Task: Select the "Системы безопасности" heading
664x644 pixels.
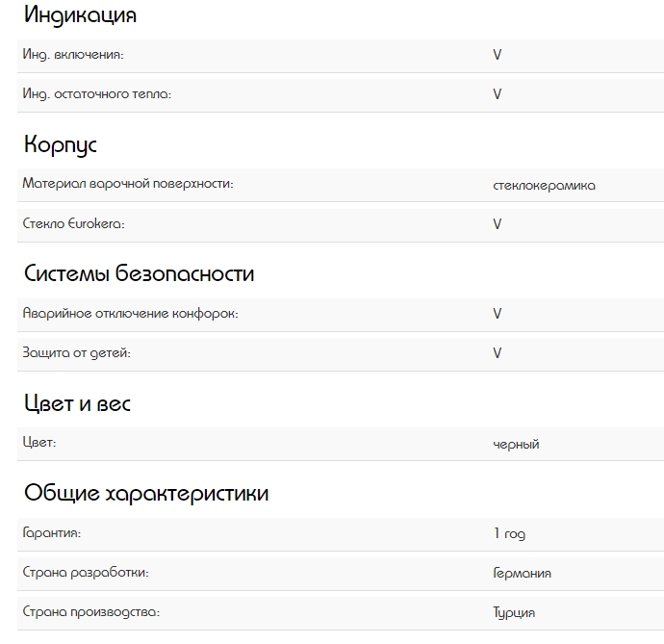Action: [139, 273]
